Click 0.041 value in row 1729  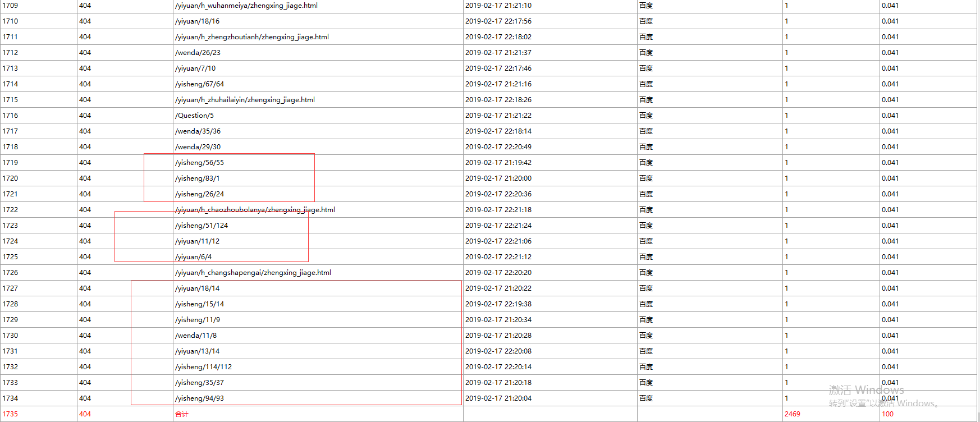(890, 320)
